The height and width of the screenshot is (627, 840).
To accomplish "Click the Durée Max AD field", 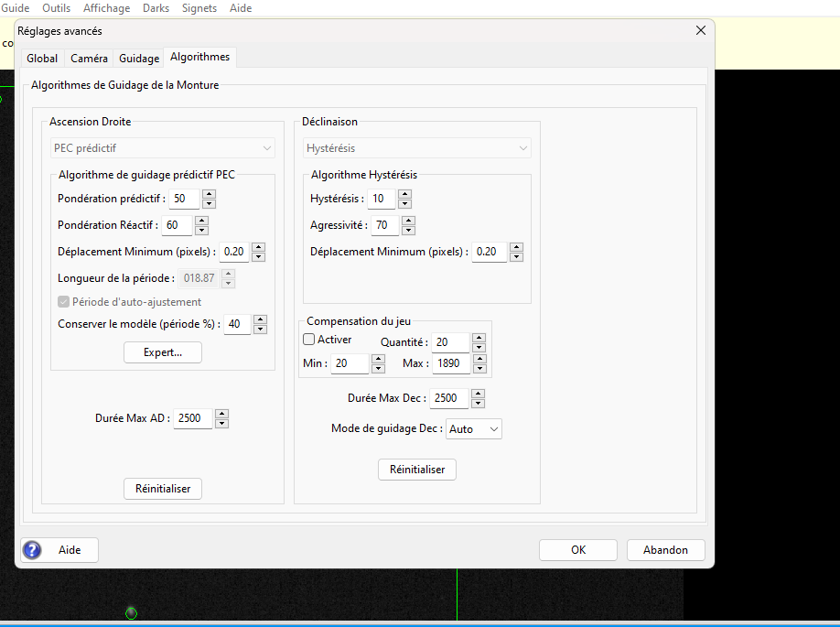I will (x=193, y=418).
